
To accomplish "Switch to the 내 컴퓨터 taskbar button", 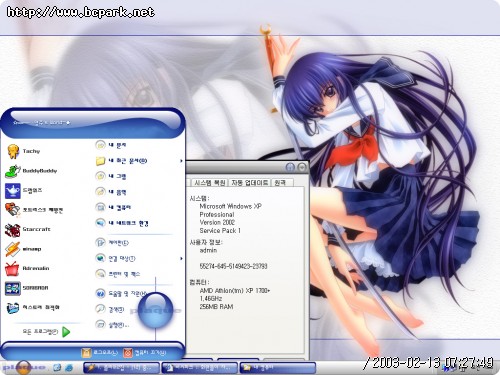I will click(277, 368).
